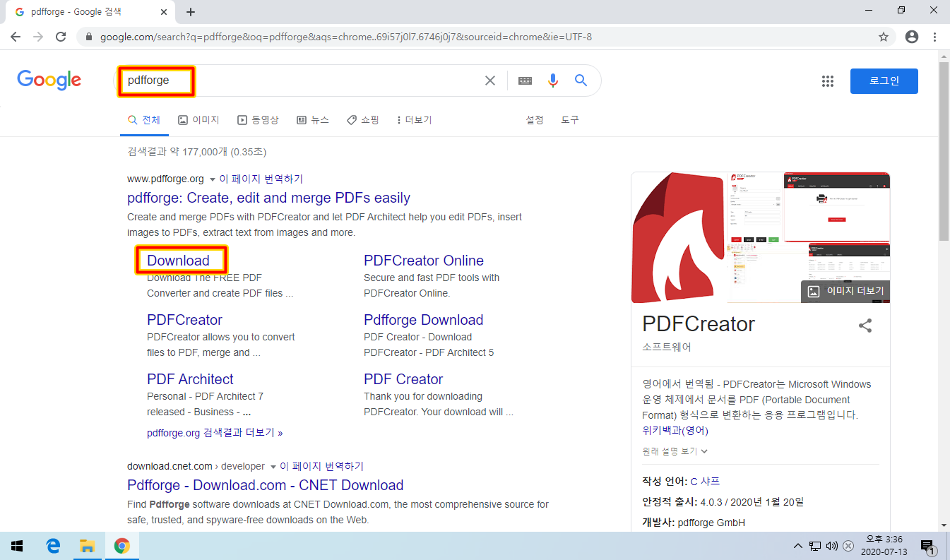Click the Google logo
Screen dimensions: 950x560
tap(49, 80)
